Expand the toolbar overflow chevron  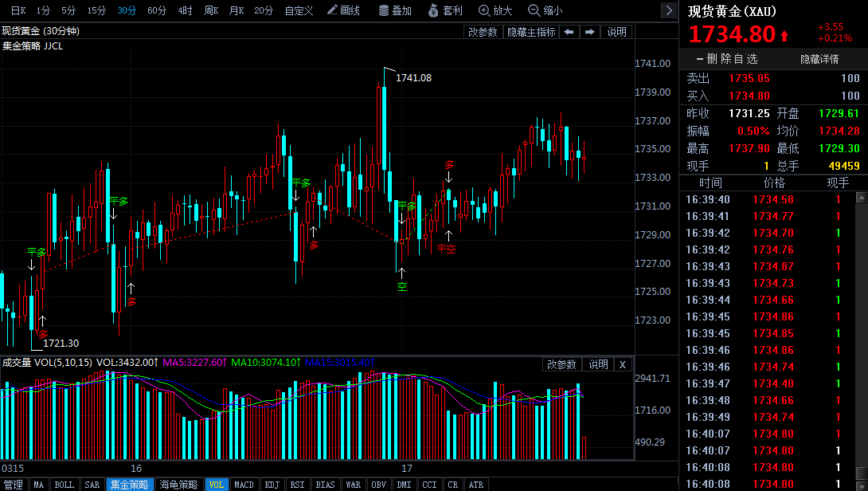click(669, 10)
